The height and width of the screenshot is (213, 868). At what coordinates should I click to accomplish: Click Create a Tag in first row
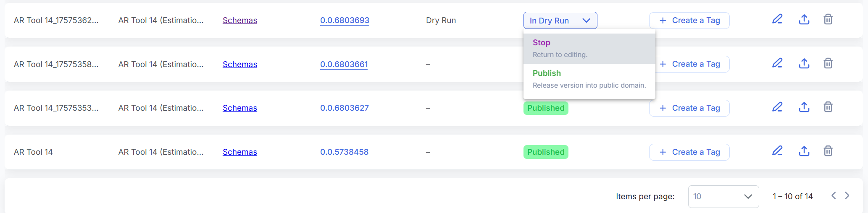click(689, 21)
